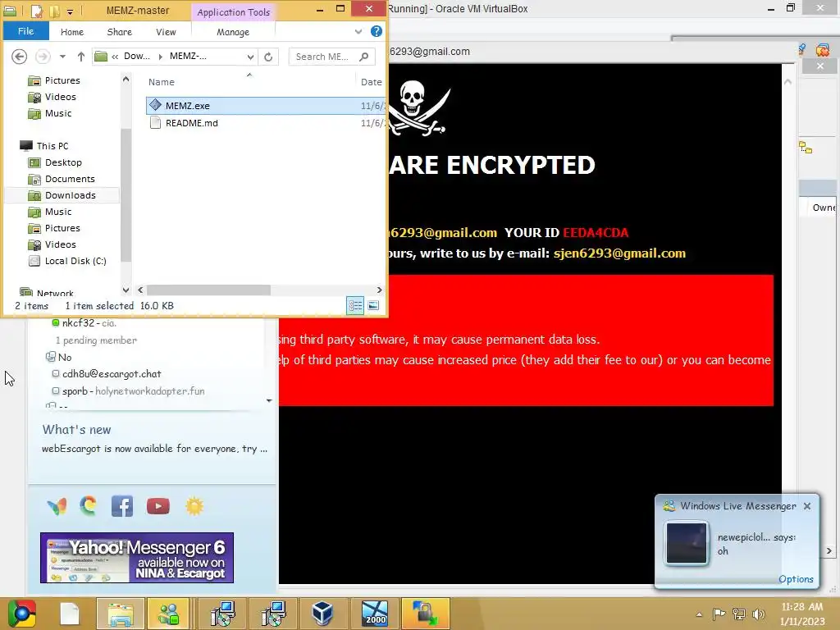Go up one folder level in Explorer

coord(81,57)
